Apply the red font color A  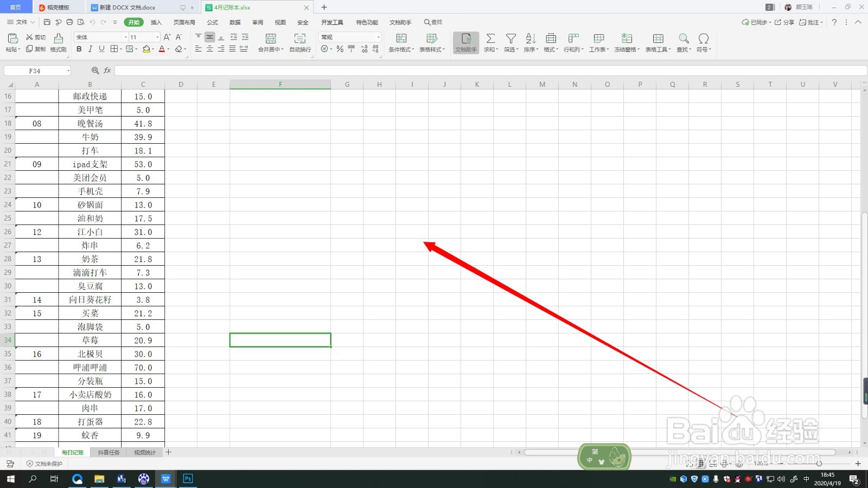coord(162,49)
